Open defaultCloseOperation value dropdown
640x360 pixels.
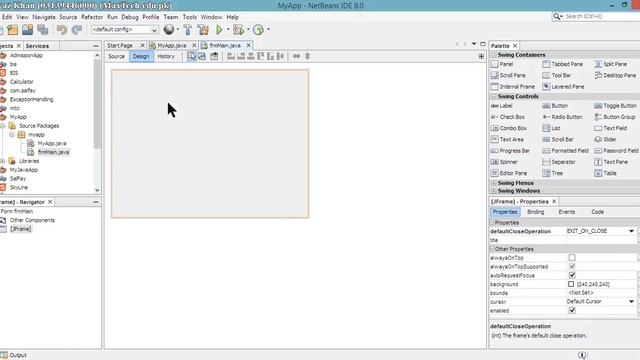click(631, 231)
